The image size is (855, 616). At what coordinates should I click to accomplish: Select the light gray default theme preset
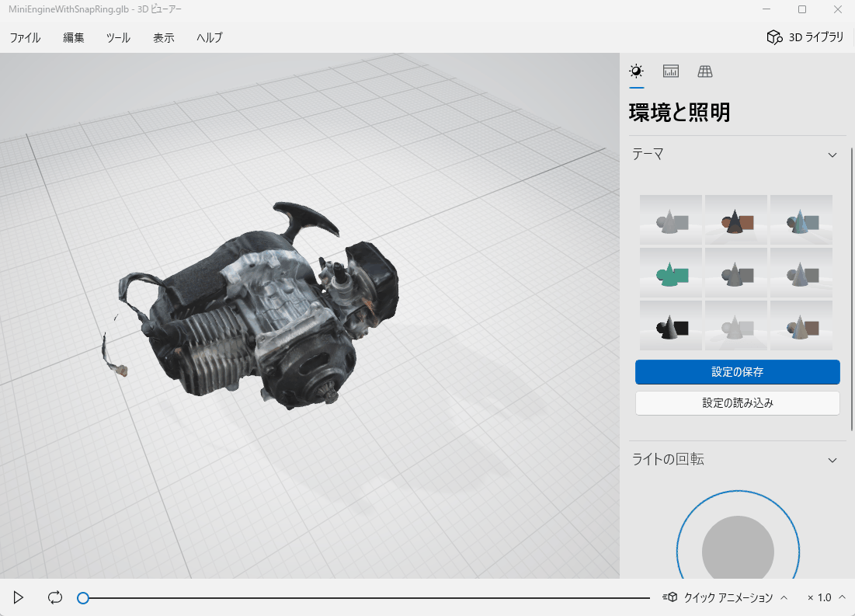click(670, 220)
